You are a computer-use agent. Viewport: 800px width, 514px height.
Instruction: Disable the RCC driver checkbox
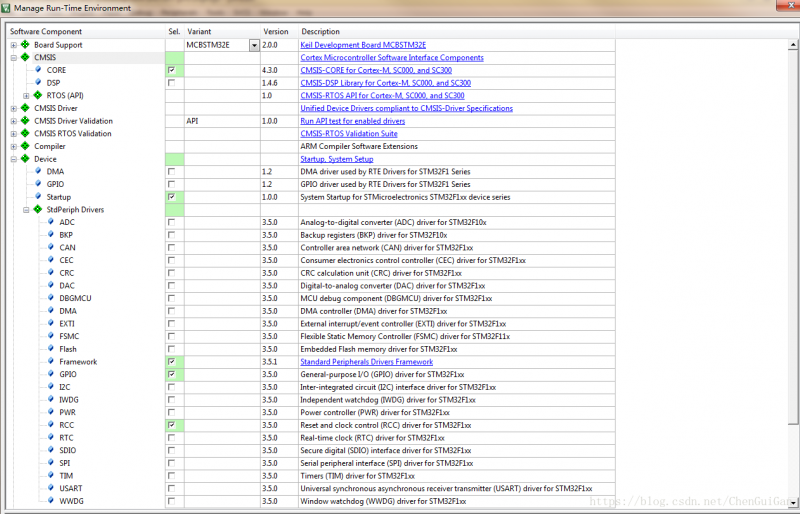pos(172,425)
